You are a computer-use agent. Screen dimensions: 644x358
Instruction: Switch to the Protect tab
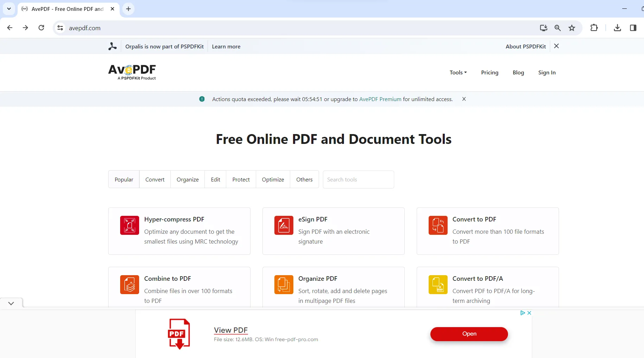click(241, 179)
